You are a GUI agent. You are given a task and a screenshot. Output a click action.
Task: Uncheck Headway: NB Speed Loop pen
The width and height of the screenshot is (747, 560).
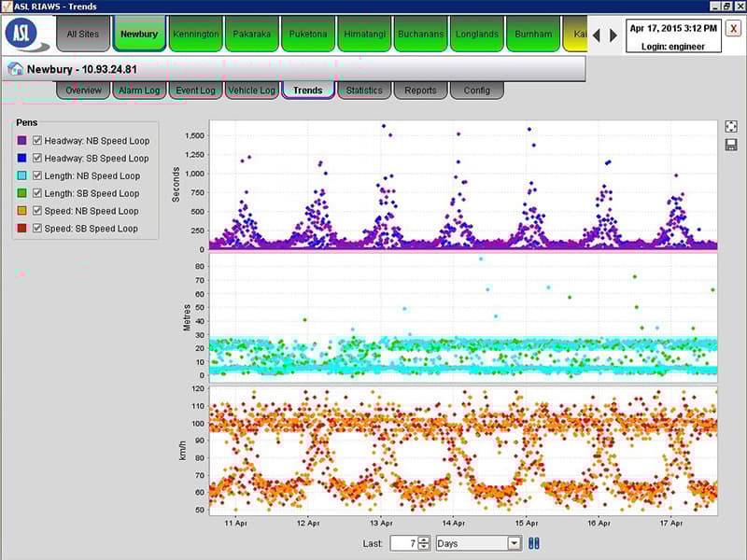click(x=37, y=140)
